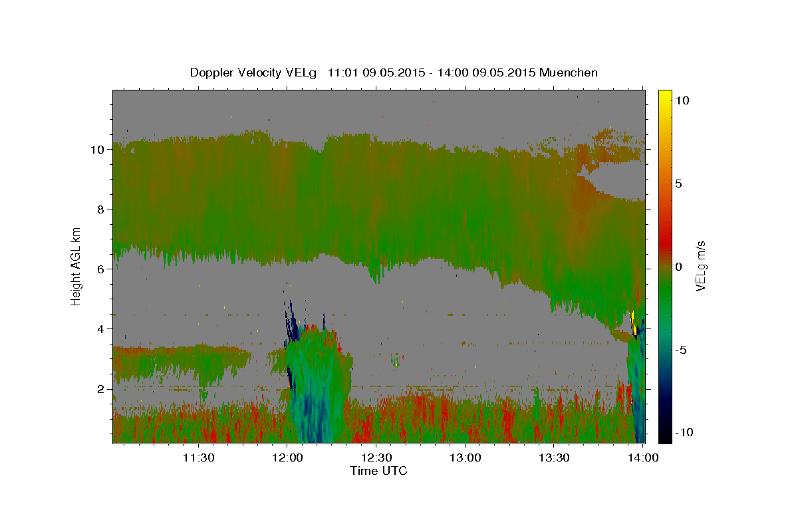Click the red section of the colorbar

click(665, 239)
